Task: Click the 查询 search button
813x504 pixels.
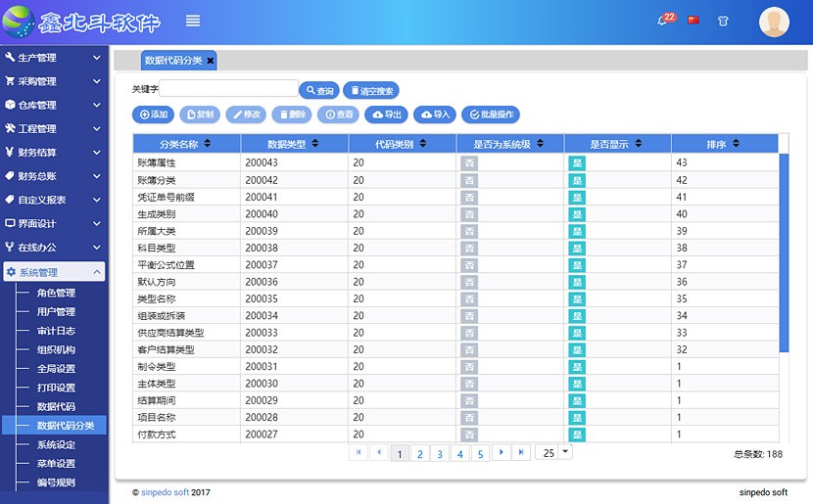Action: pos(318,91)
